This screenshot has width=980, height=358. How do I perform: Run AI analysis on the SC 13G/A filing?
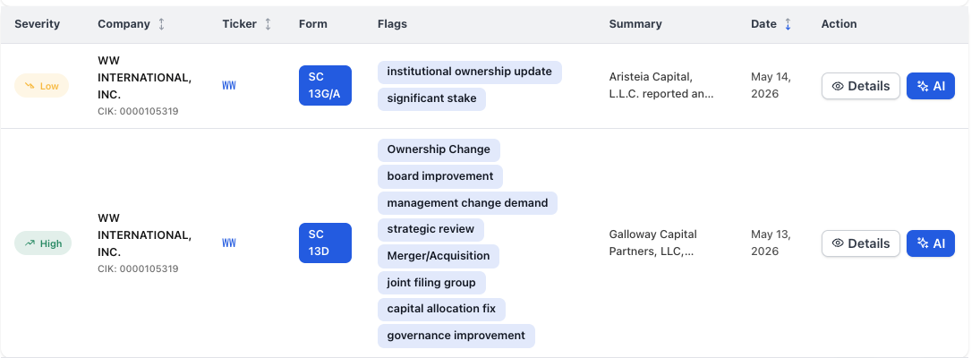coord(931,86)
